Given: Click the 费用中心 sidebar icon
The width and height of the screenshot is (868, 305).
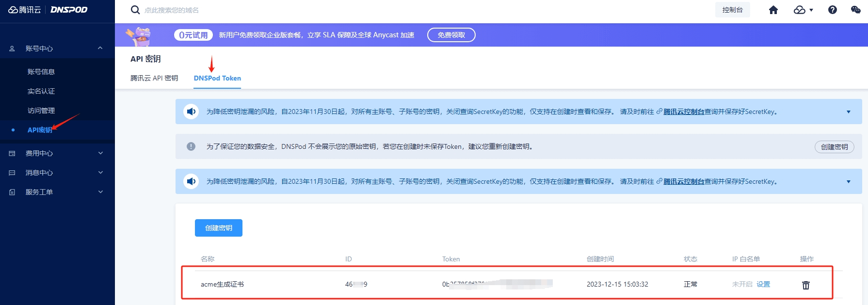Looking at the screenshot, I should [x=12, y=153].
